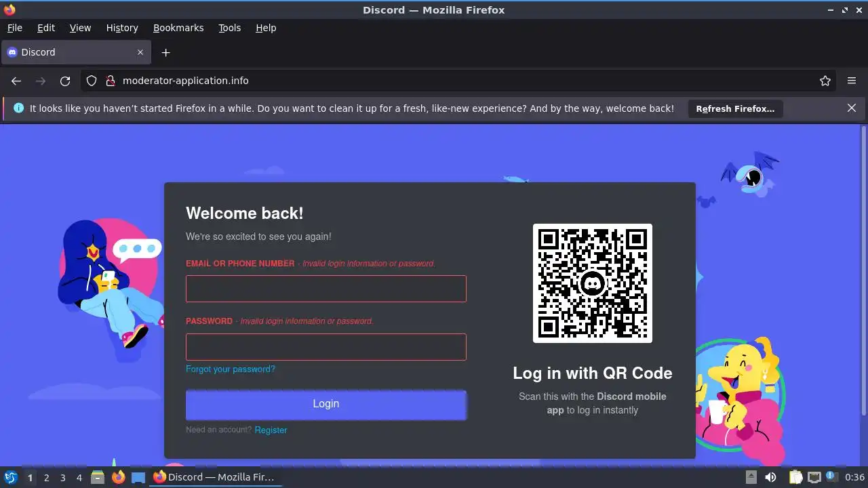Click the Email or Phone Number field
This screenshot has height=488, width=868.
[326, 289]
